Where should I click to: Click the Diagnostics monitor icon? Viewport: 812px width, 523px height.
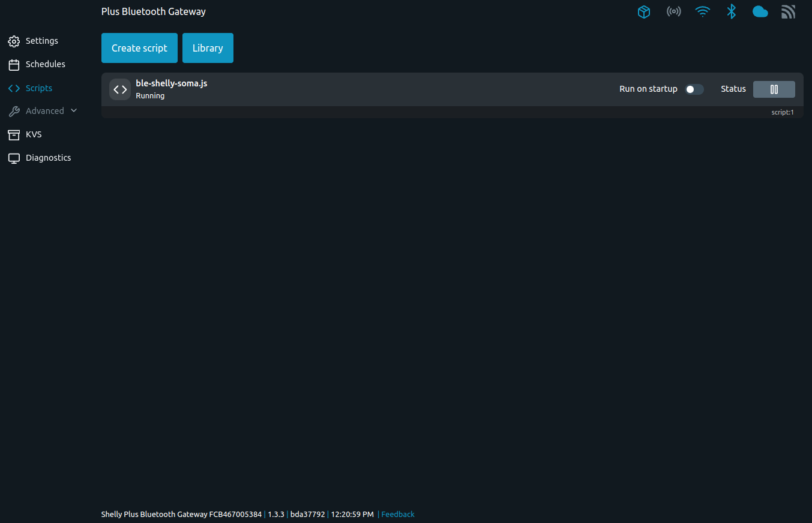click(14, 158)
